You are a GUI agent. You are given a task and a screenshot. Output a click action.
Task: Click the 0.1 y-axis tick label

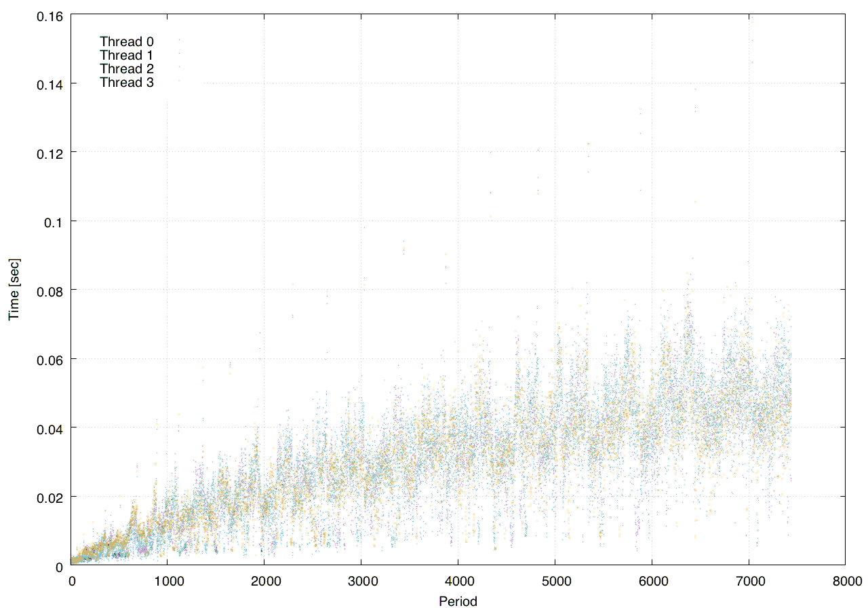53,221
